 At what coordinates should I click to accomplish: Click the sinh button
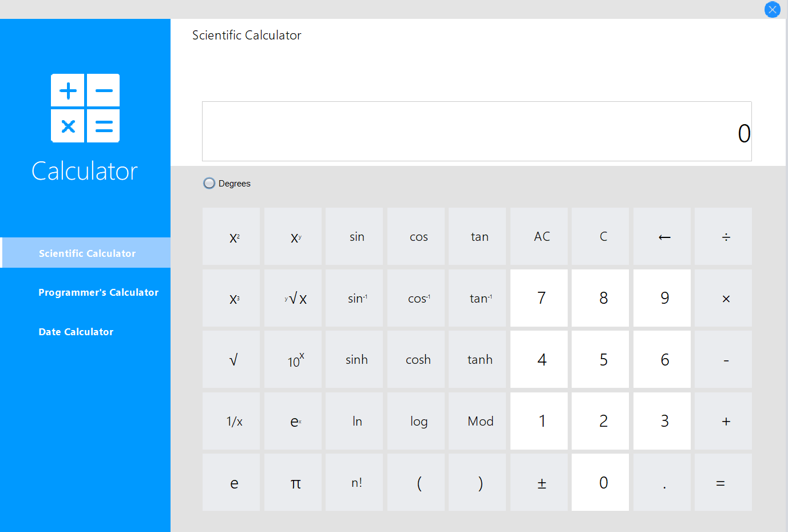coord(354,359)
